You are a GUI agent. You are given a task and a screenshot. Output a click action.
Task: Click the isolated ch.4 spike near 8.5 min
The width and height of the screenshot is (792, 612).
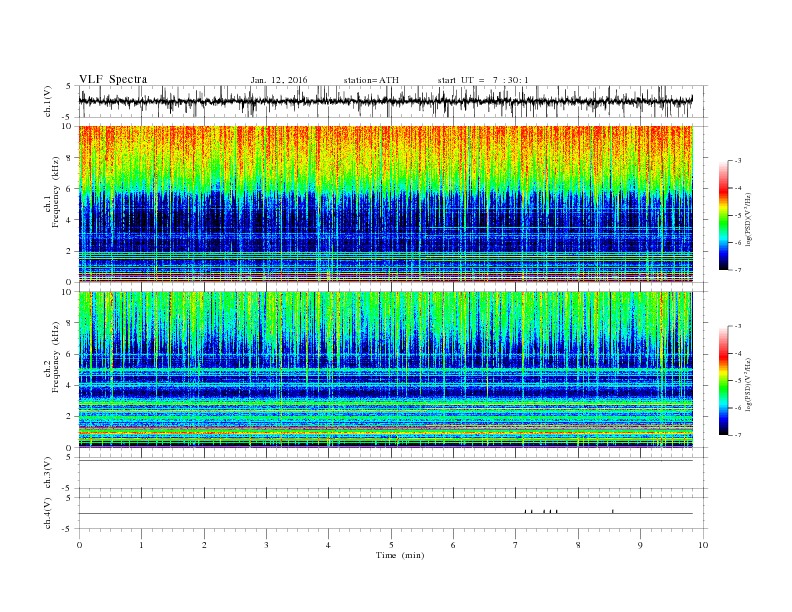613,511
